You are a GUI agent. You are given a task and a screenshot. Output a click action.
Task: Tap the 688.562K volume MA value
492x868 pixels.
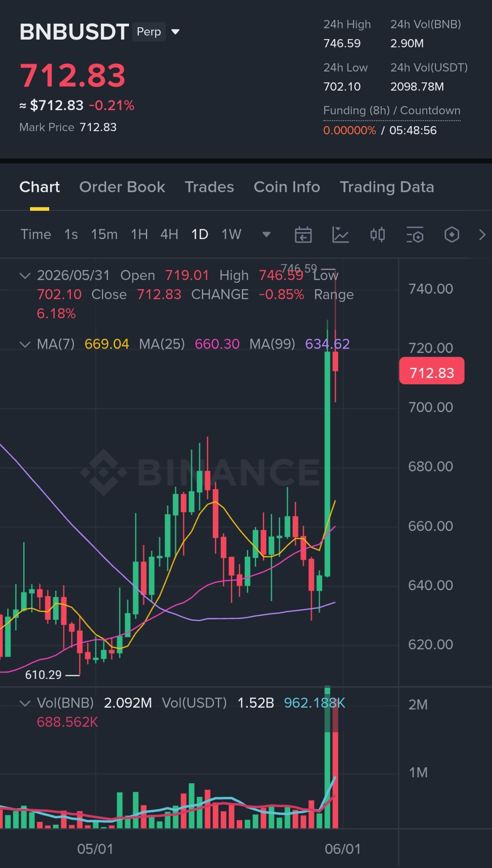coord(67,722)
